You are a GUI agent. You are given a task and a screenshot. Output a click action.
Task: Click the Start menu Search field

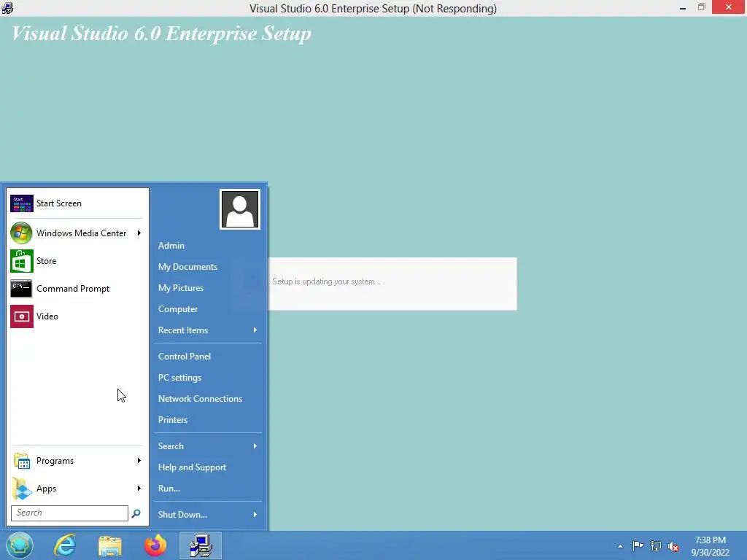click(x=69, y=513)
